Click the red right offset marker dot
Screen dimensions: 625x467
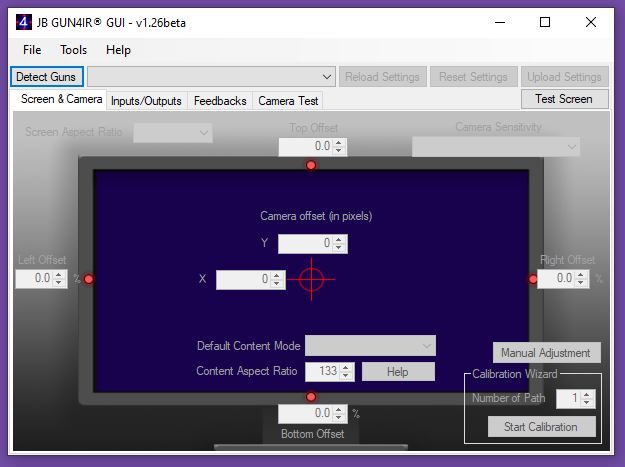click(533, 279)
